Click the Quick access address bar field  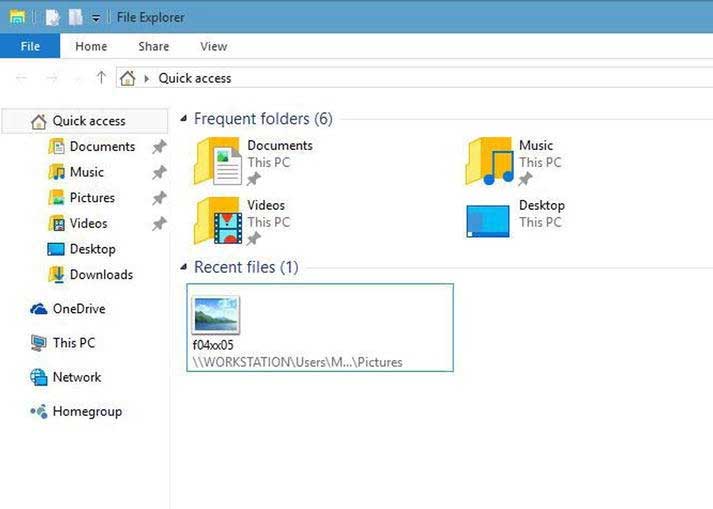(x=400, y=78)
